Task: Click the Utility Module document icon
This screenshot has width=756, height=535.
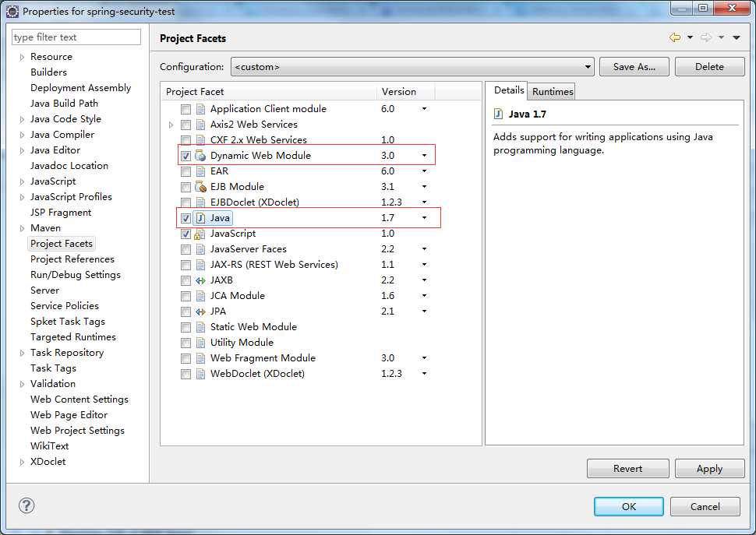Action: (200, 343)
